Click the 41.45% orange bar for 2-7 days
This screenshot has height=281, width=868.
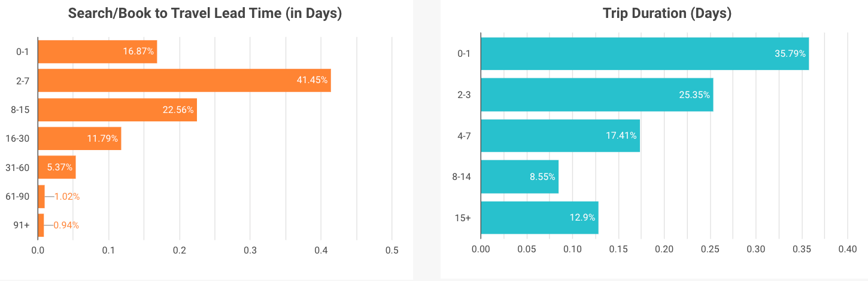coord(184,80)
